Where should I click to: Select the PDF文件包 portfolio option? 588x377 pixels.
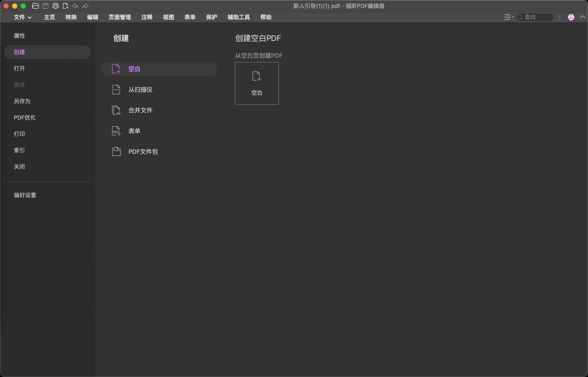[143, 151]
